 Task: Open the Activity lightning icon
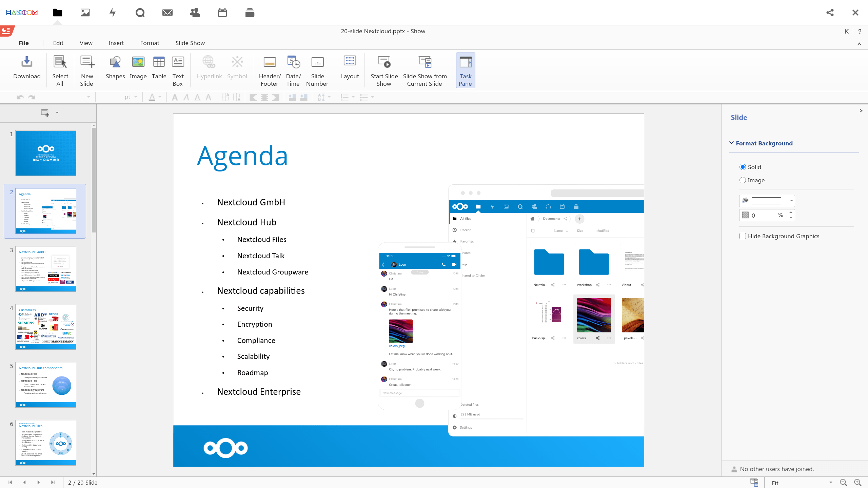tap(113, 13)
